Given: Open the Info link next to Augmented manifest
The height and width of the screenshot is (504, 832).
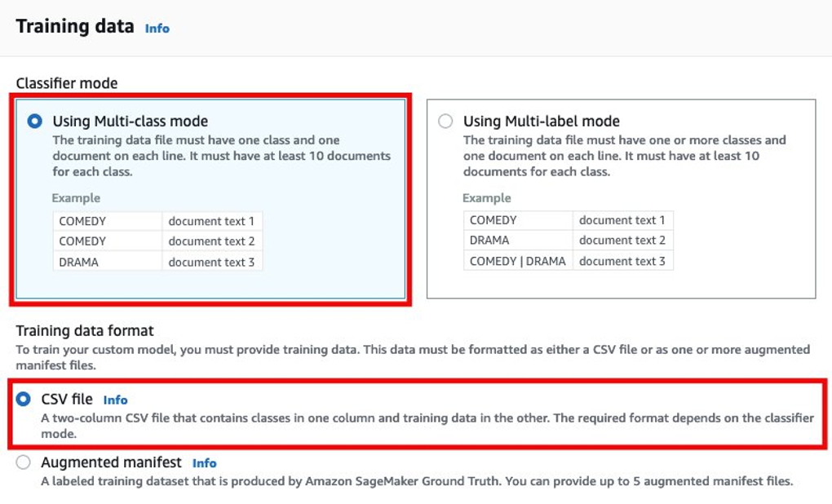Looking at the screenshot, I should pyautogui.click(x=204, y=463).
